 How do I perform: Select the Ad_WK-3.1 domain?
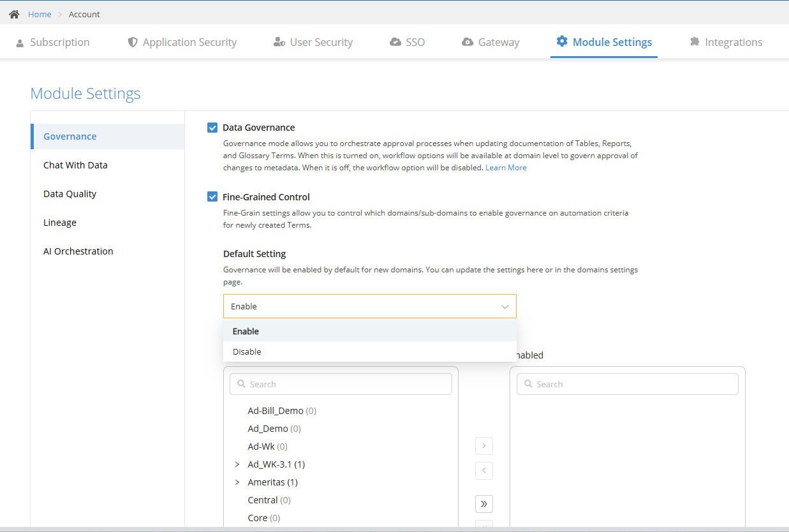point(276,464)
